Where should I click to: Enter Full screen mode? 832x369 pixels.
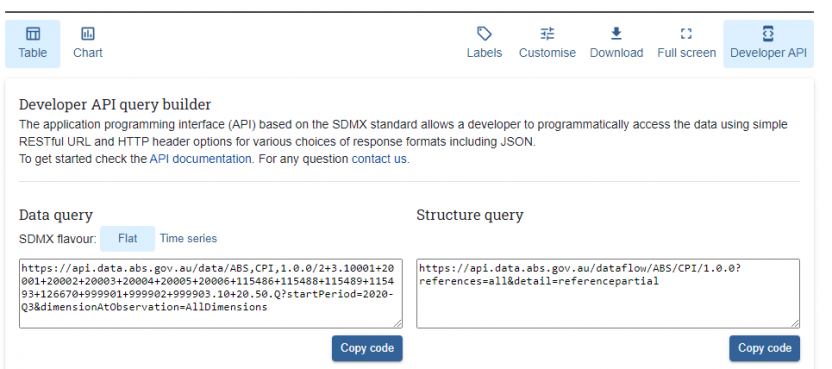(687, 44)
